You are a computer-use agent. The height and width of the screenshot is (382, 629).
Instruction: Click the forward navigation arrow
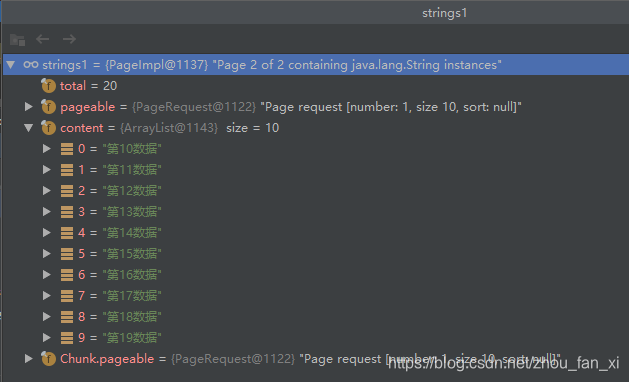point(69,39)
